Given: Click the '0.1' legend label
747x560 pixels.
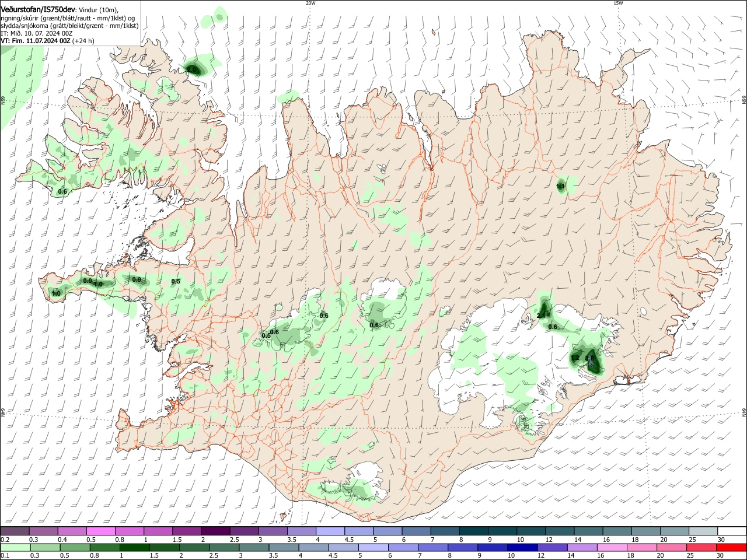Looking at the screenshot, I should [5, 556].
